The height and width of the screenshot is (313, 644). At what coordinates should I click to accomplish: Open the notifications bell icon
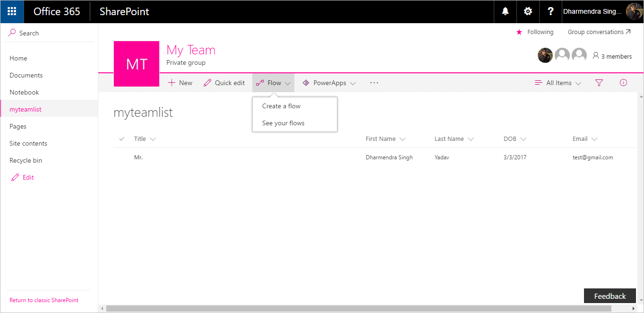[x=506, y=12]
